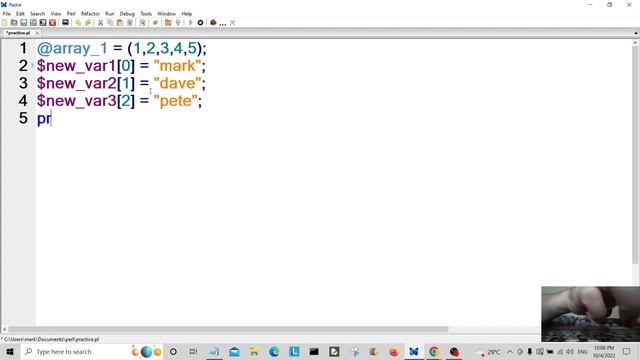Click the print toolbar icon
The height and width of the screenshot is (360, 640).
pyautogui.click(x=65, y=23)
